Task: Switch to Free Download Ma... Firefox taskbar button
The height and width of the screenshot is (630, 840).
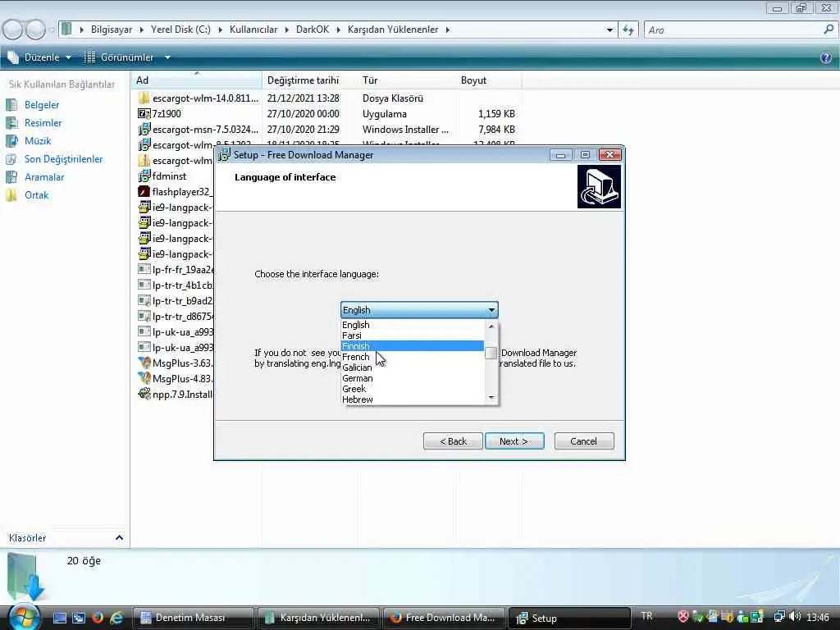Action: click(443, 618)
